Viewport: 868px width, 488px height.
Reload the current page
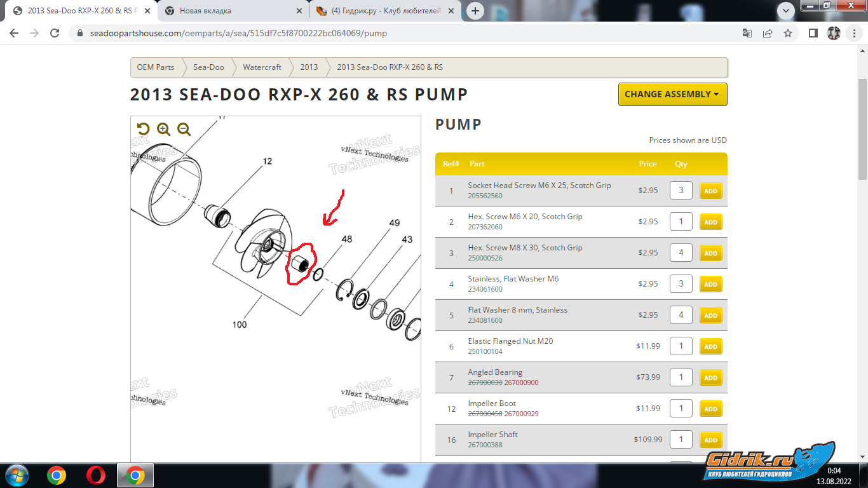point(55,33)
